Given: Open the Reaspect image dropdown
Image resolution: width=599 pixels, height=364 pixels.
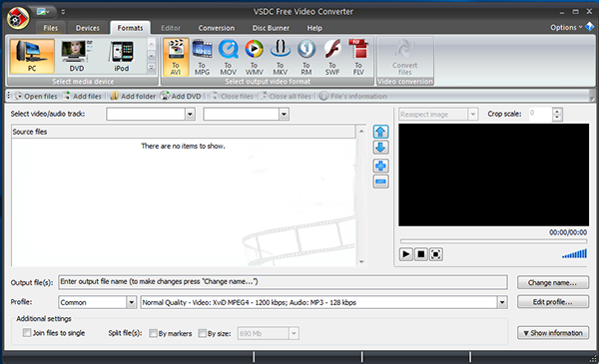Looking at the screenshot, I should click(x=472, y=114).
